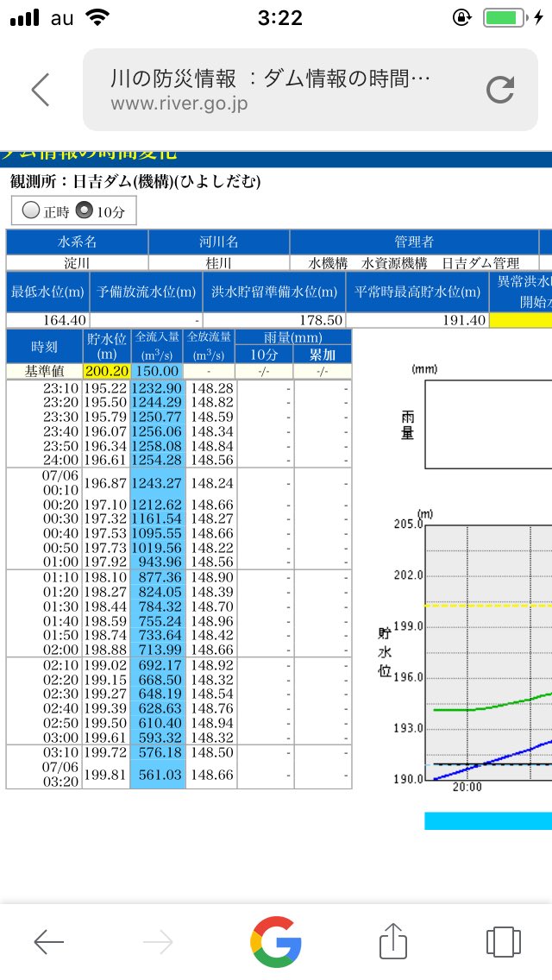Tap the 191.40 value cell
Viewport: 552px width, 980px height.
[x=417, y=320]
